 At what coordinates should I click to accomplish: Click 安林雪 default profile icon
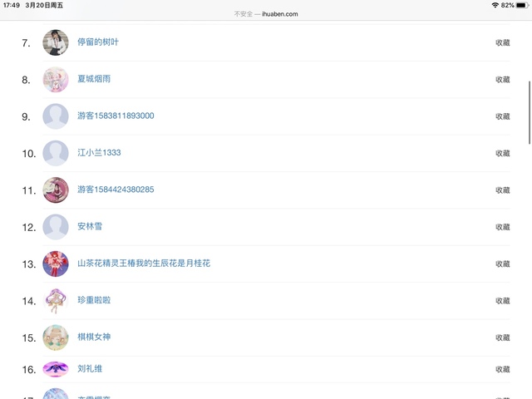[x=56, y=227]
